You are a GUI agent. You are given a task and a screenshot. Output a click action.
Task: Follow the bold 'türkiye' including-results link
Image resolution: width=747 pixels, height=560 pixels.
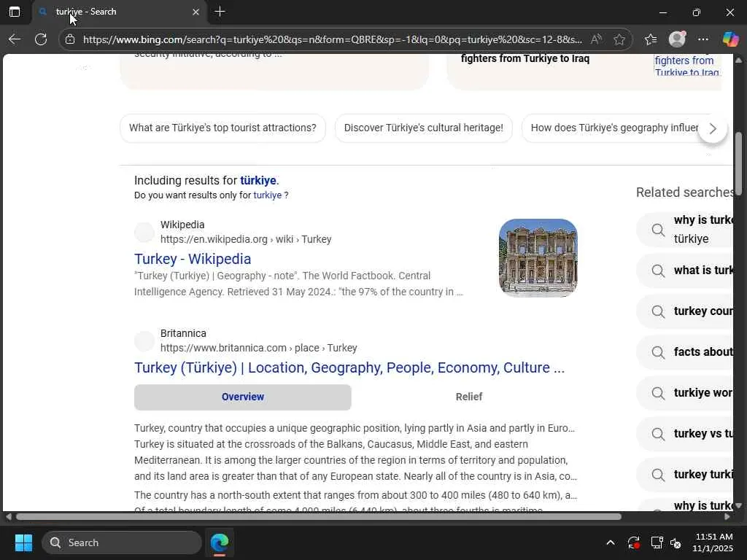(258, 181)
